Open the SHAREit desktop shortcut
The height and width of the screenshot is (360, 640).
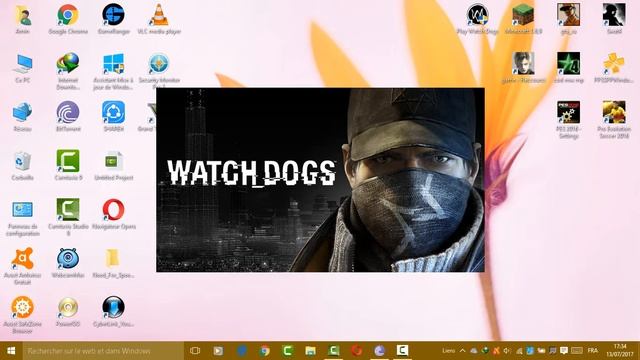coord(113,116)
